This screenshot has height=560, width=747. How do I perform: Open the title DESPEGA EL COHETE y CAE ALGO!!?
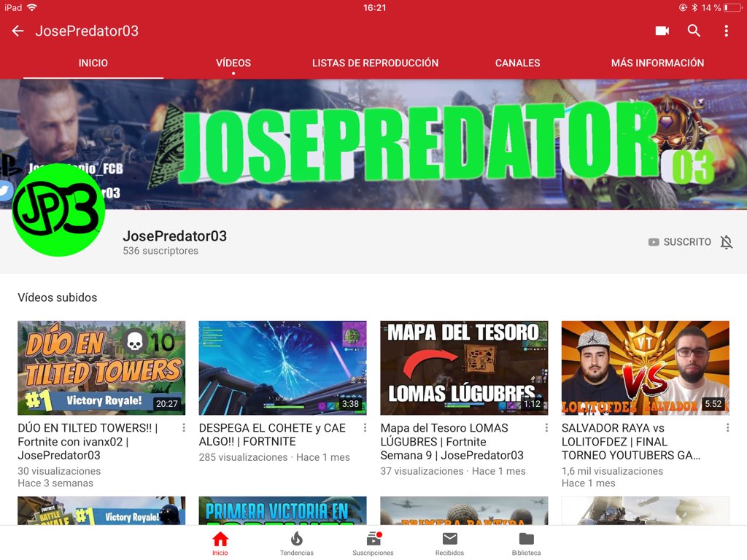[x=272, y=435]
